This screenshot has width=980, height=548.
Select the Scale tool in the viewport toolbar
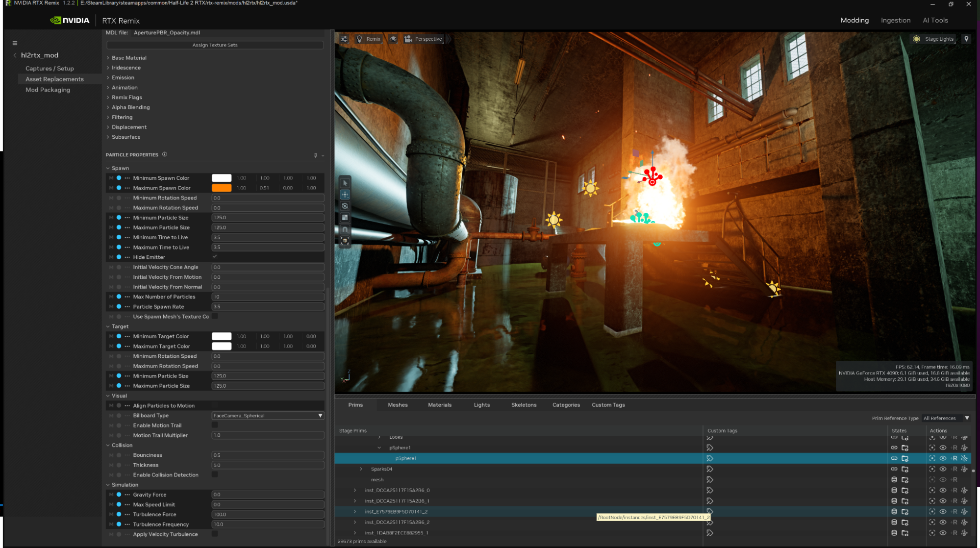coord(346,217)
